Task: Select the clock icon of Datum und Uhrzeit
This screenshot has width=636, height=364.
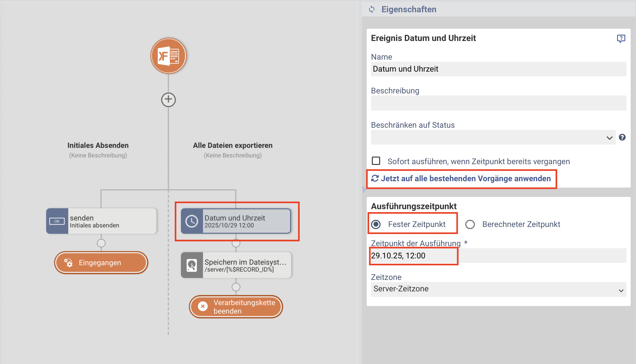Action: [192, 221]
